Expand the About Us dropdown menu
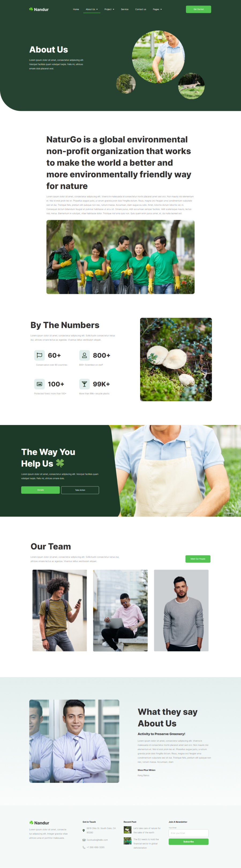 click(92, 9)
